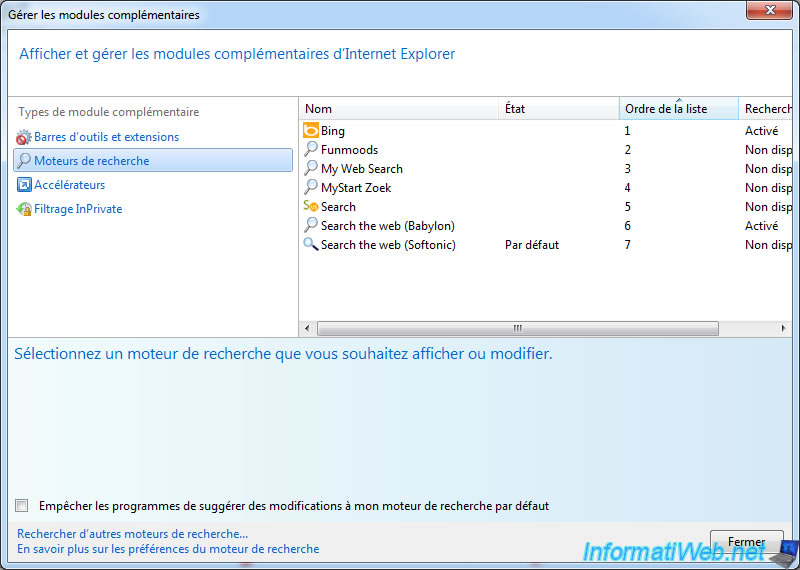
Task: Click the Funmoods magnifier icon
Action: (x=311, y=150)
